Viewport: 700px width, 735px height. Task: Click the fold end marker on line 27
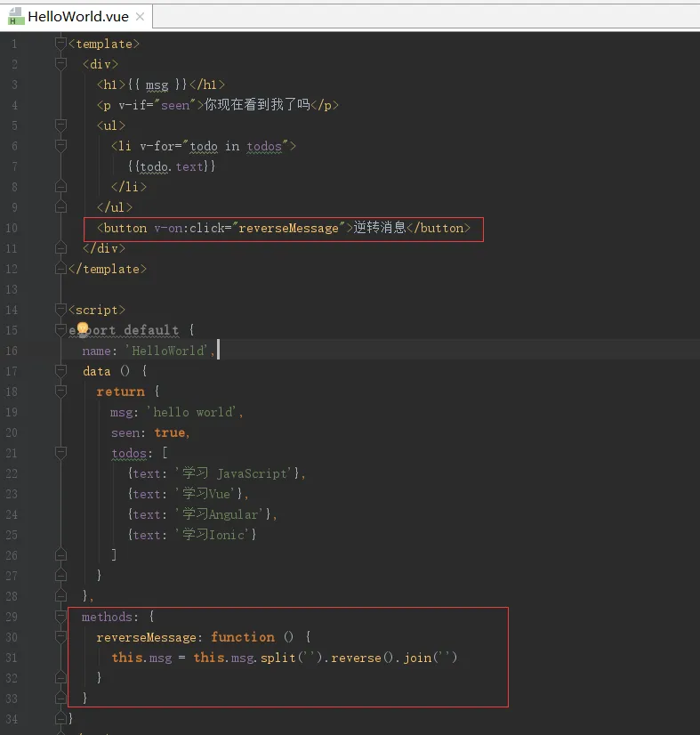coord(60,576)
